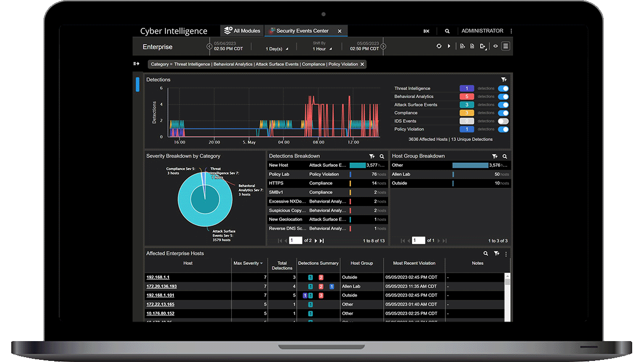Open host link 192.168.1.1
This screenshot has height=362, width=644.
158,277
